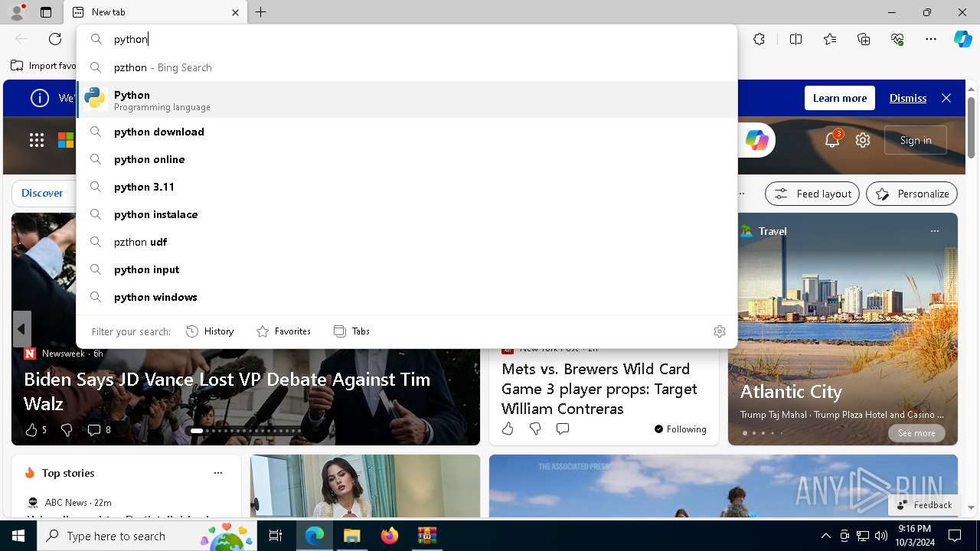Open the Microsoft apps grid launcher
980x551 pixels.
click(37, 139)
